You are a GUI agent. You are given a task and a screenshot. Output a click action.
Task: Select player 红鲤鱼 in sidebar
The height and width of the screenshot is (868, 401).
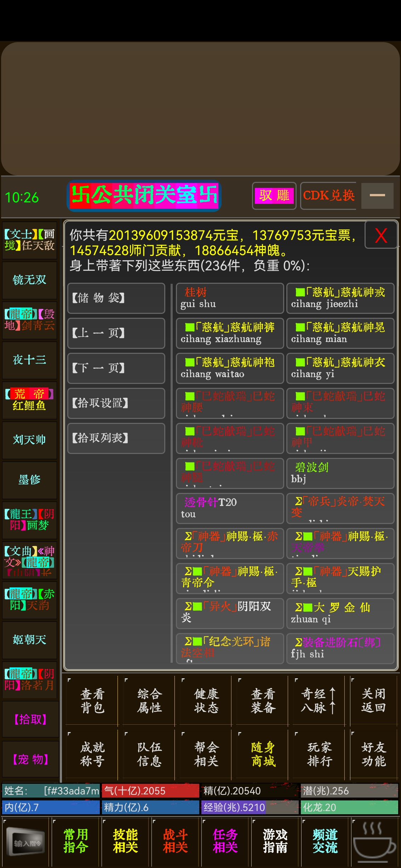pos(30,400)
